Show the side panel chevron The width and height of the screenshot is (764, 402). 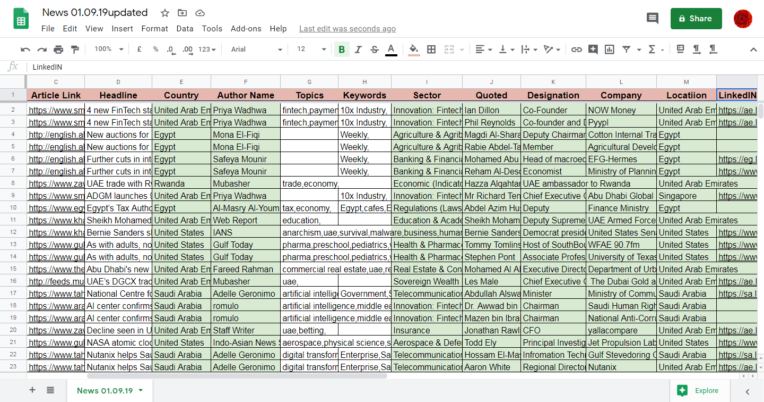(x=747, y=391)
